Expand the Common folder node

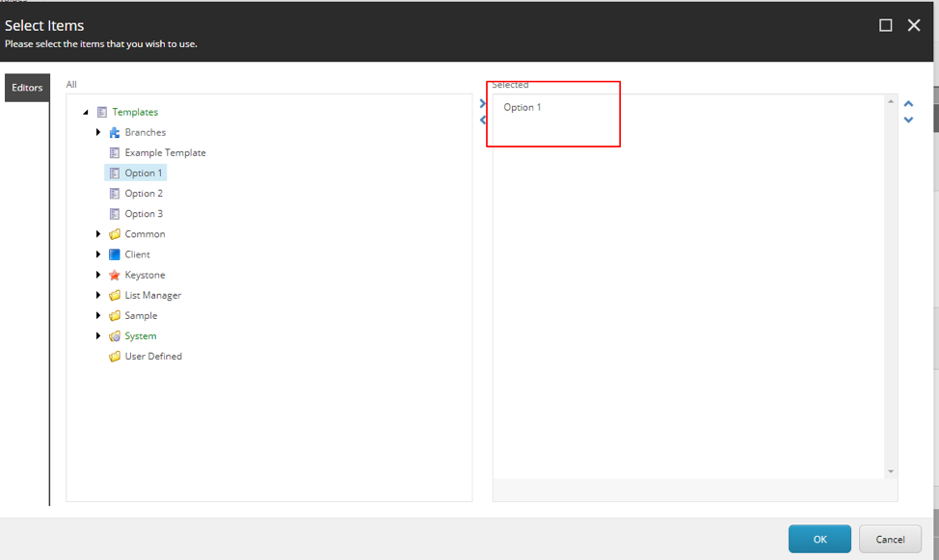pyautogui.click(x=98, y=234)
